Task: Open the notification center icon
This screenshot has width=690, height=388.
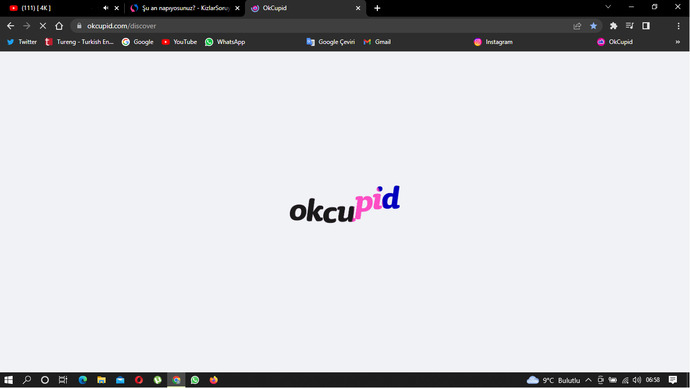Action: coord(673,380)
